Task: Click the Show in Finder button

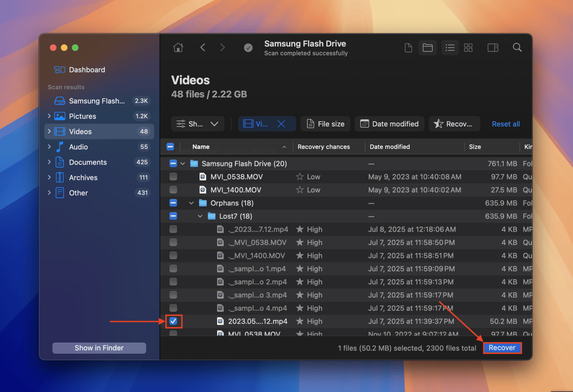Action: point(99,348)
